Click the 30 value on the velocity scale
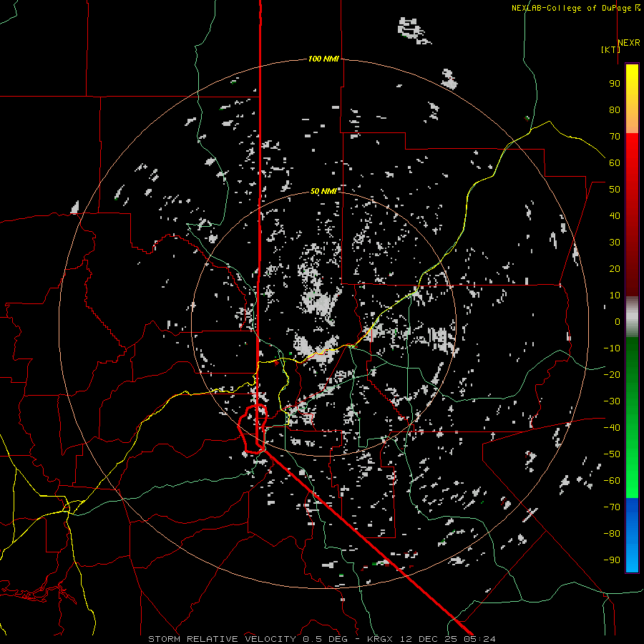The width and height of the screenshot is (644, 644). 615,243
